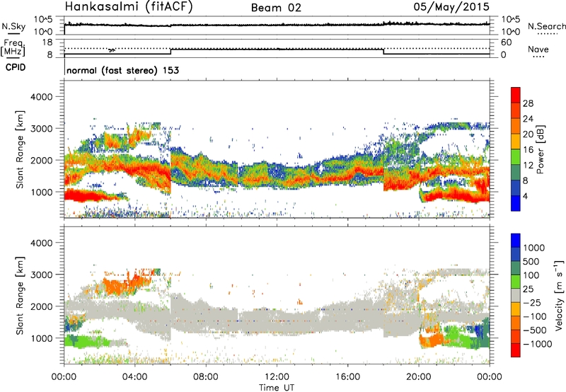Viewport: 566px width, 392px height.
Task: Select 'normal (fast stereo) 153' text
Action: tap(122, 70)
